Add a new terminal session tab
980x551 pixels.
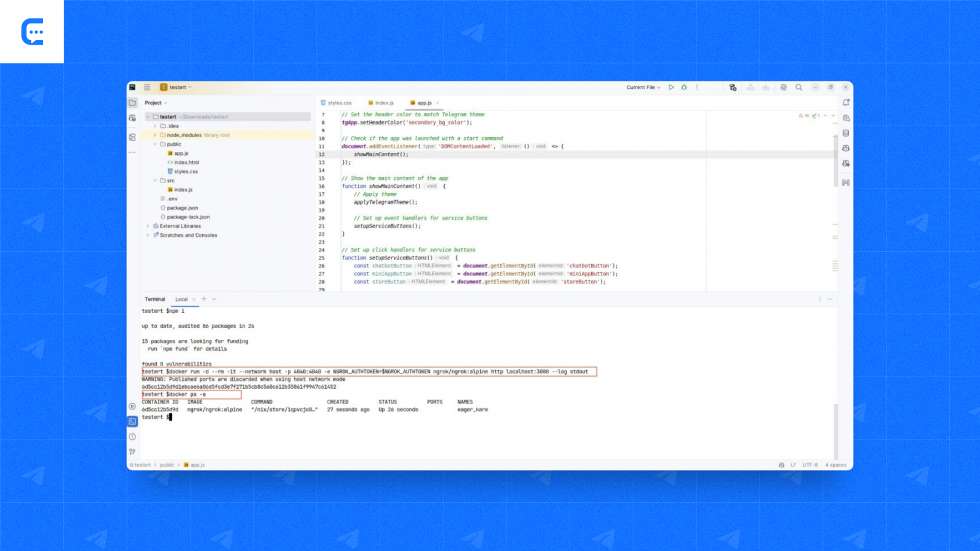pyautogui.click(x=205, y=299)
